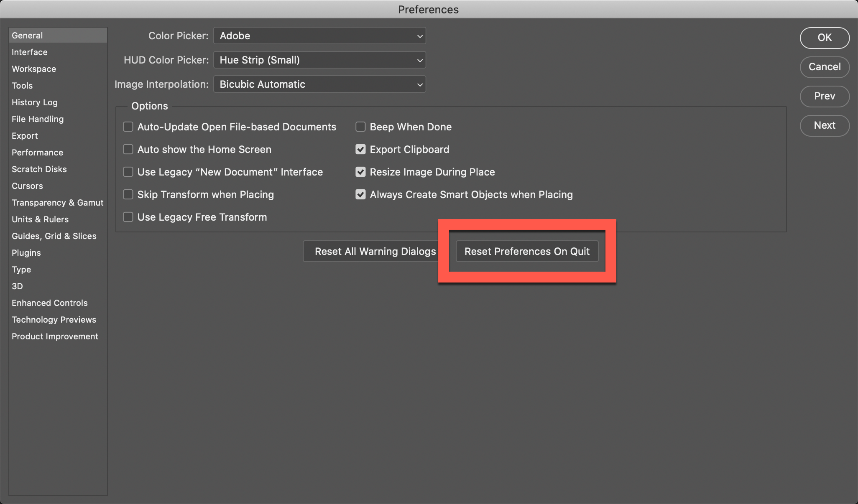858x504 pixels.
Task: Check Use Legacy "New Document" Interface
Action: point(128,172)
